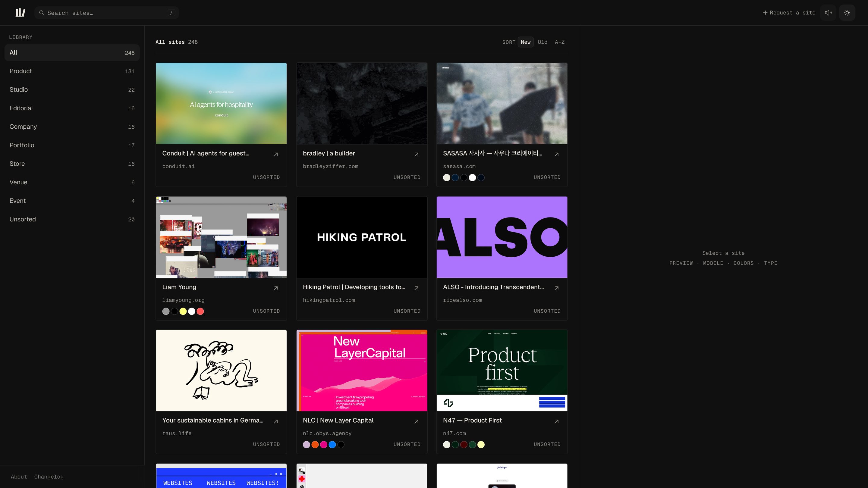Click the UNSORTED tag on Conduit card

[x=266, y=177]
